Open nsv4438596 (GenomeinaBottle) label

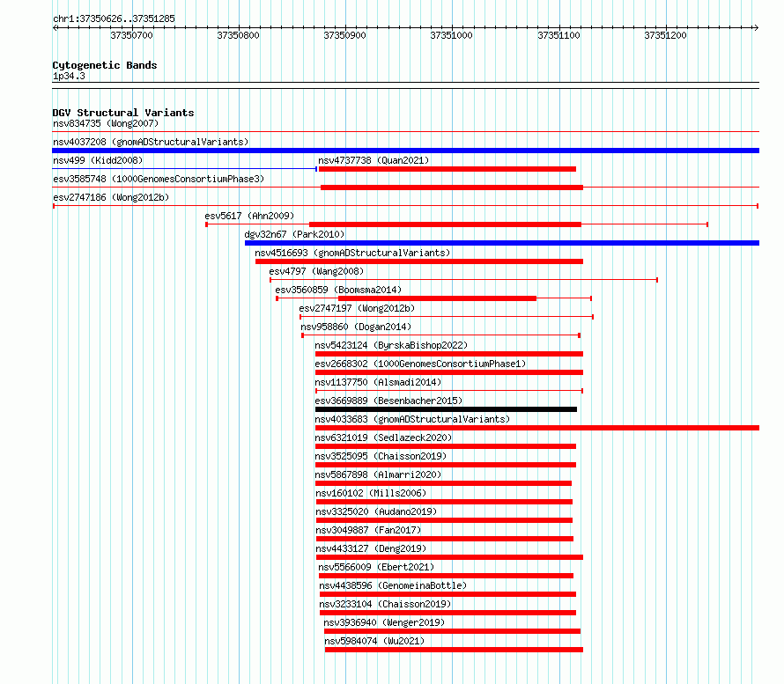pyautogui.click(x=393, y=585)
